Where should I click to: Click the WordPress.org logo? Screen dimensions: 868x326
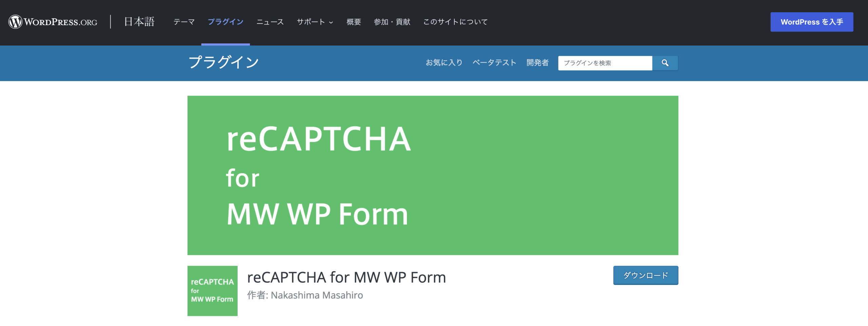(53, 21)
